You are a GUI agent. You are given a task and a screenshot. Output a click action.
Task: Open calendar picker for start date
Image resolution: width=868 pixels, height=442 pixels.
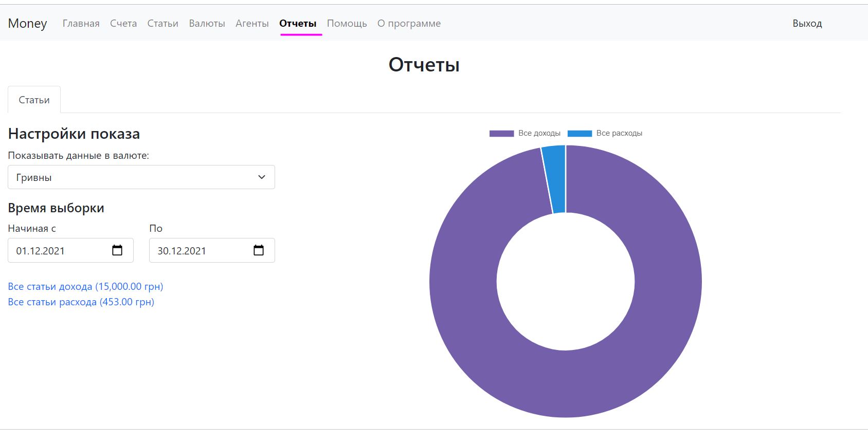tap(117, 250)
